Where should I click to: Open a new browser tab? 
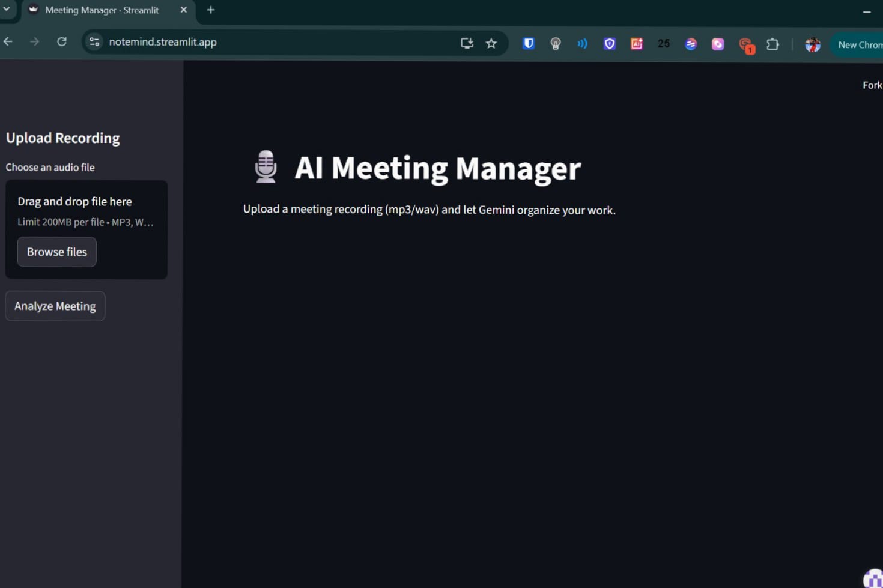[x=211, y=10]
